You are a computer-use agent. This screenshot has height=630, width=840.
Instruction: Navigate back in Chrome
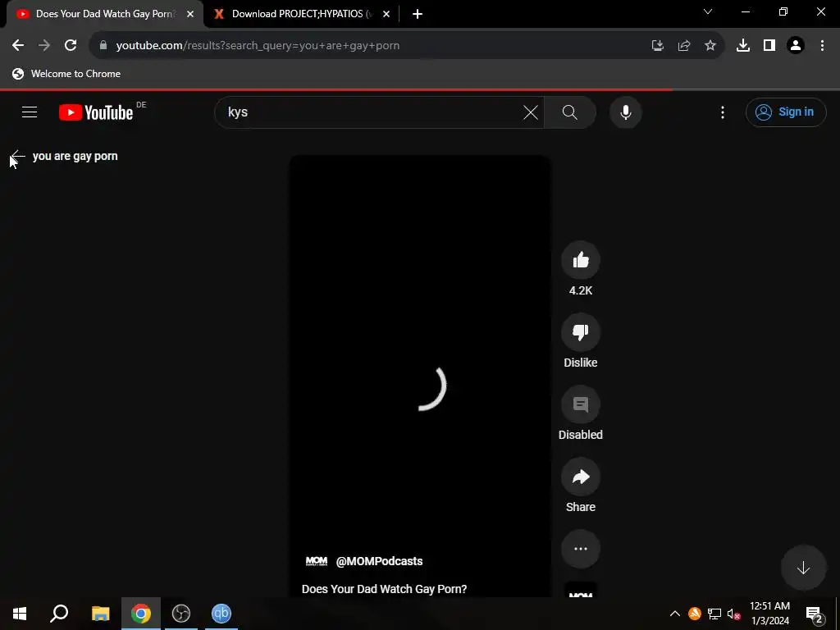18,45
